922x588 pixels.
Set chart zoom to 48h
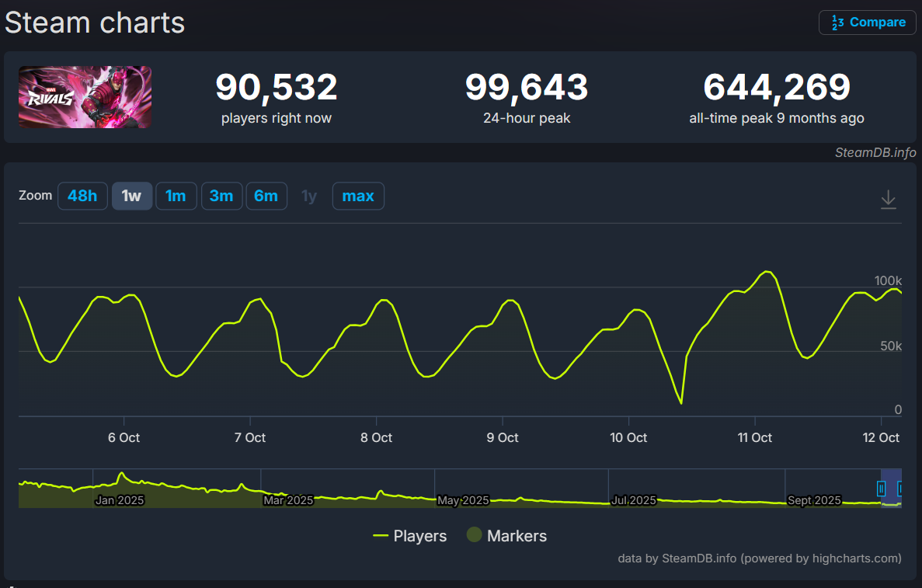pos(82,196)
